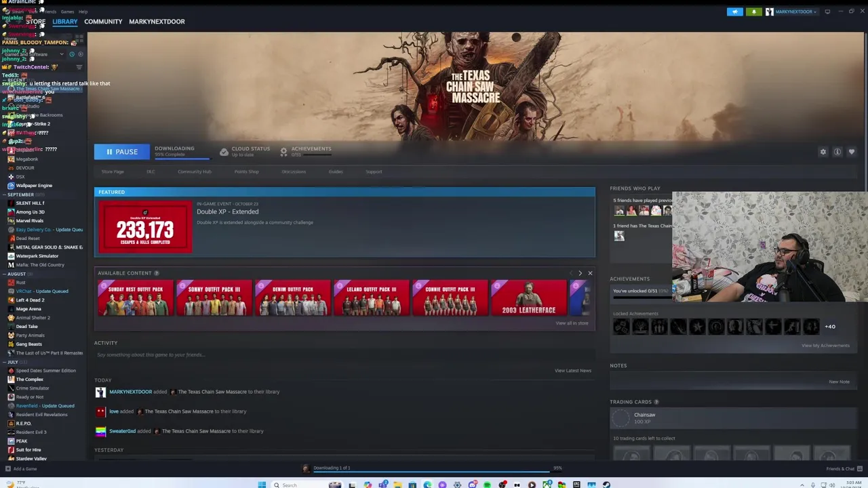Switch to the LIBRARY tab
The image size is (868, 488).
[65, 22]
